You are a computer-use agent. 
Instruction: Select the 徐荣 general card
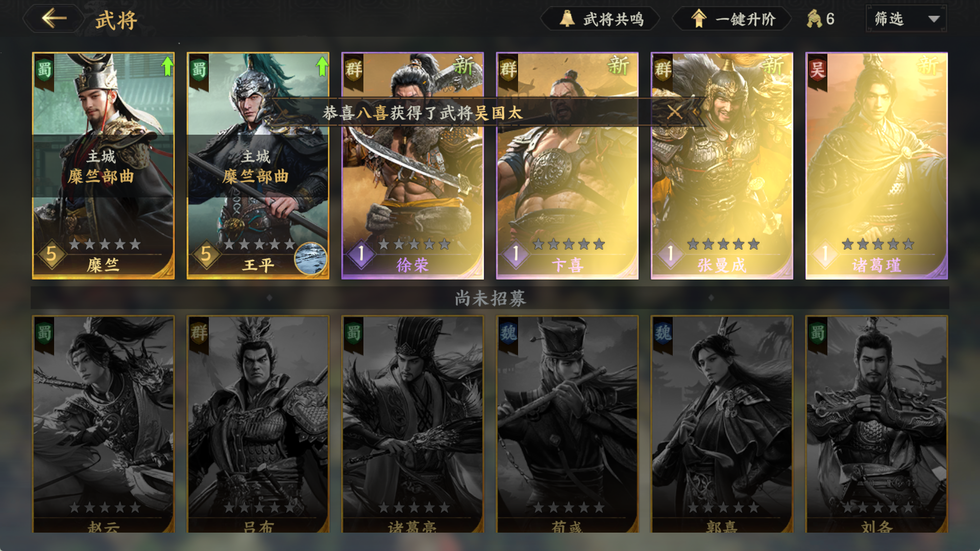[x=412, y=166]
